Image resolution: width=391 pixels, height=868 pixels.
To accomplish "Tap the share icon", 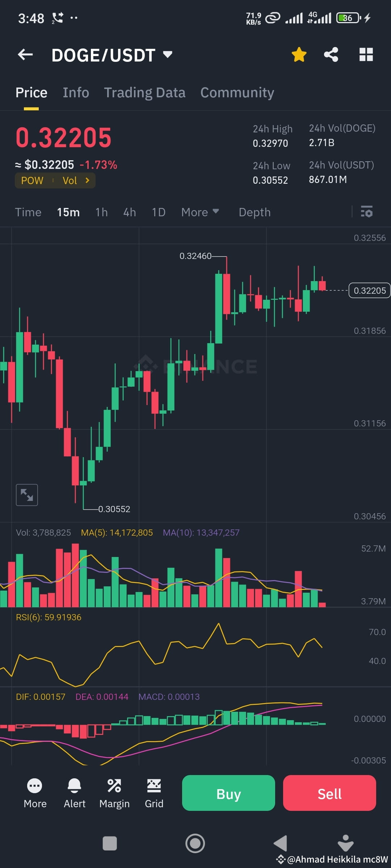I will (x=331, y=54).
